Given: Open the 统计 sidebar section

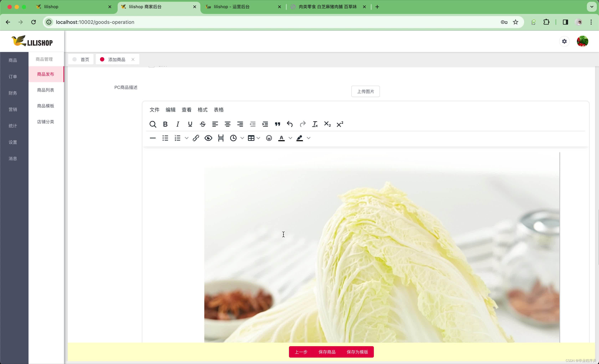Looking at the screenshot, I should (13, 126).
